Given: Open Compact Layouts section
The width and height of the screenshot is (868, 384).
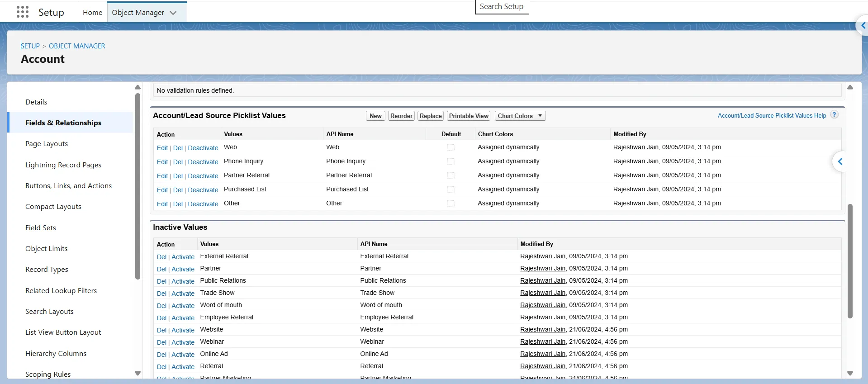Looking at the screenshot, I should [53, 206].
